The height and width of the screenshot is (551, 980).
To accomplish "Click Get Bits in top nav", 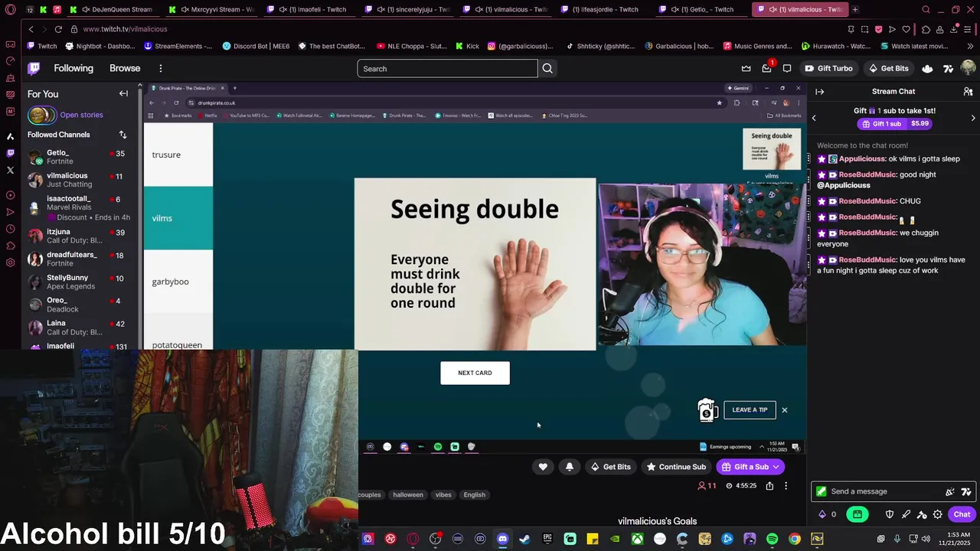I will pyautogui.click(x=888, y=68).
